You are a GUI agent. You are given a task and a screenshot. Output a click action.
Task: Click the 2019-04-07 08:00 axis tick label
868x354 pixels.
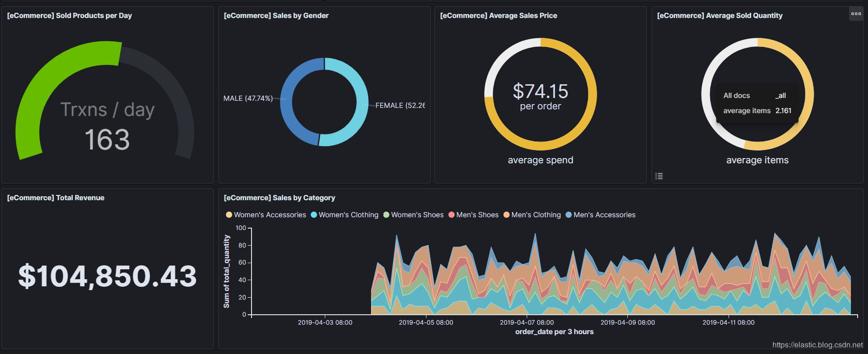(x=527, y=322)
